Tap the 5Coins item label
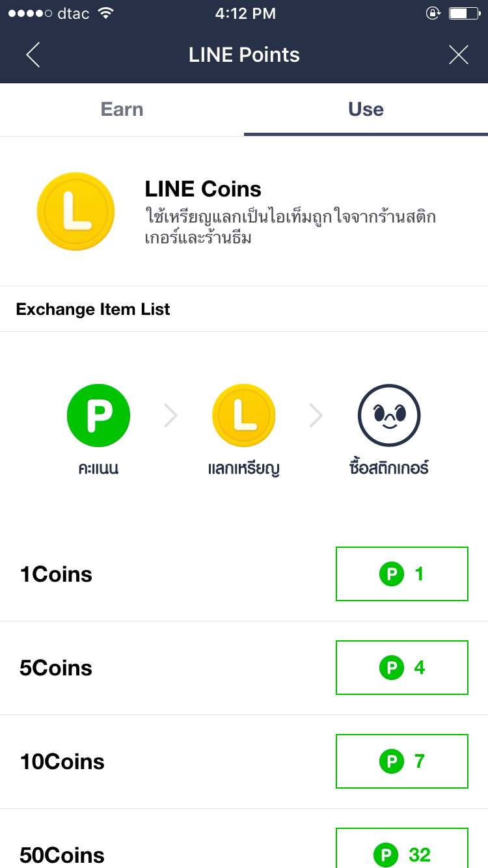Viewport: 488px width, 868px height. (x=56, y=668)
